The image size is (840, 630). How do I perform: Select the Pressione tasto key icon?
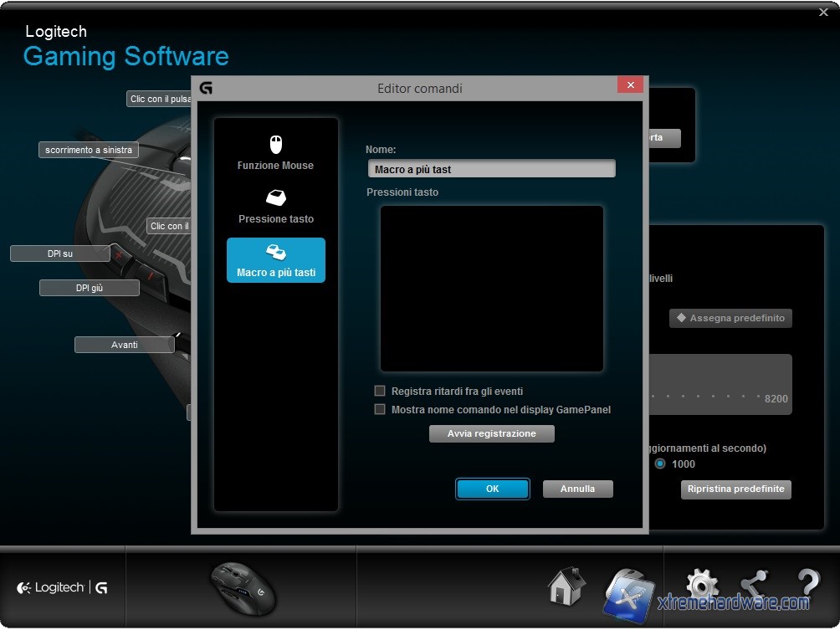click(275, 198)
